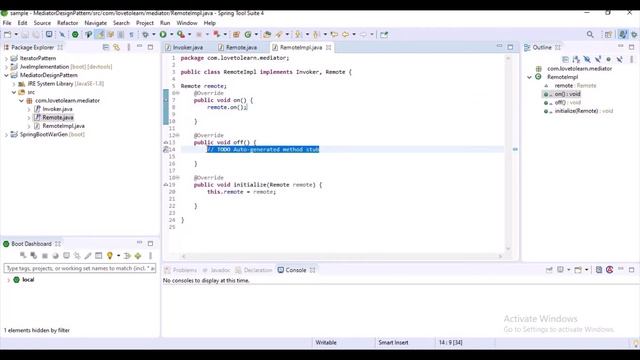The width and height of the screenshot is (640, 360).
Task: Toggle Hide Static Members in Outline
Action: [x=598, y=60]
